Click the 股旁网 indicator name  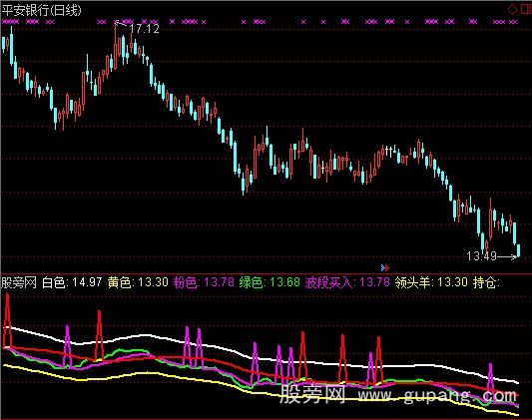pos(19,282)
